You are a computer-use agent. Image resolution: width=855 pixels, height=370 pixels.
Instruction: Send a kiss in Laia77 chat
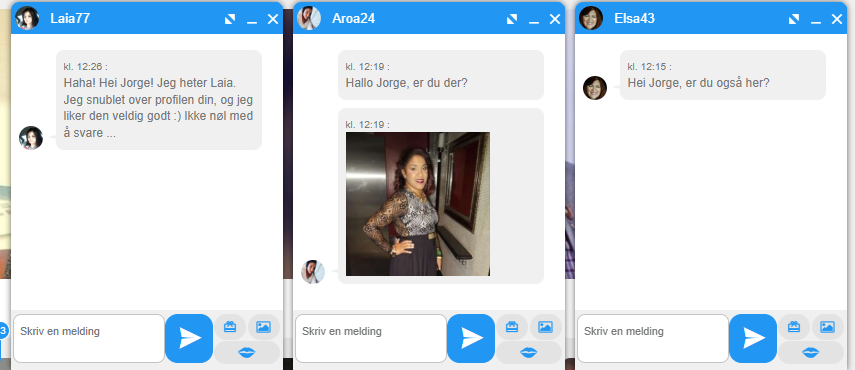tap(247, 353)
